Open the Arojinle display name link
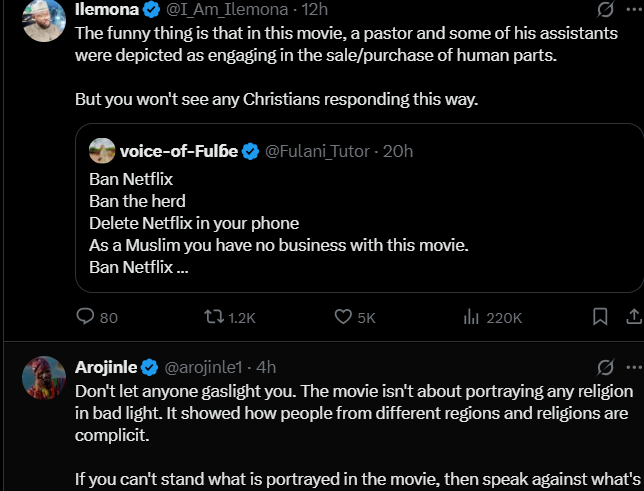Screen dimensions: 644x491 click(x=106, y=366)
